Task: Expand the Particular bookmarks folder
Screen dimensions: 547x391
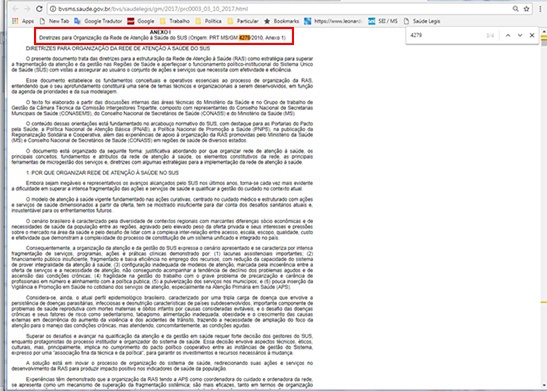Action: tap(243, 21)
